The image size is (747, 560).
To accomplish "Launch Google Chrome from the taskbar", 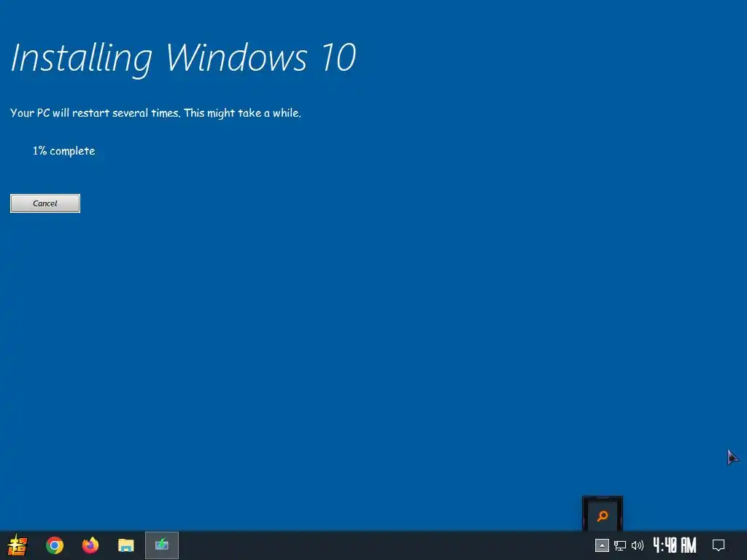I will click(54, 545).
